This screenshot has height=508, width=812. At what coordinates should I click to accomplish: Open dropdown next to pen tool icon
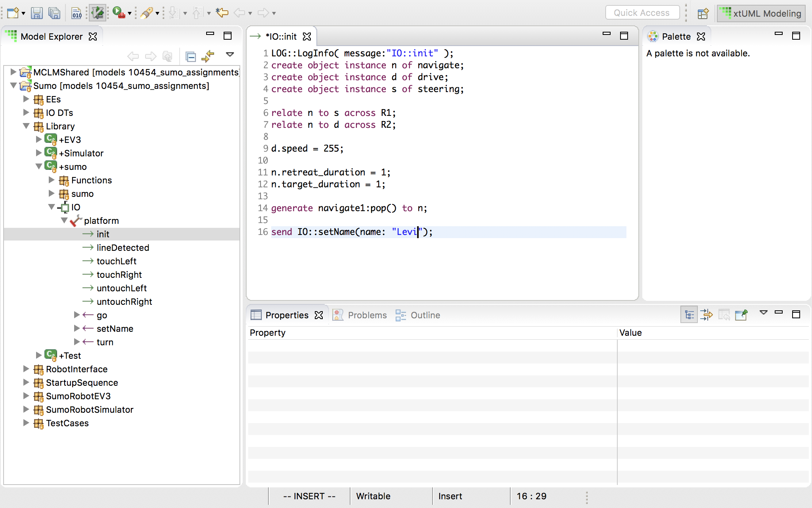(157, 13)
